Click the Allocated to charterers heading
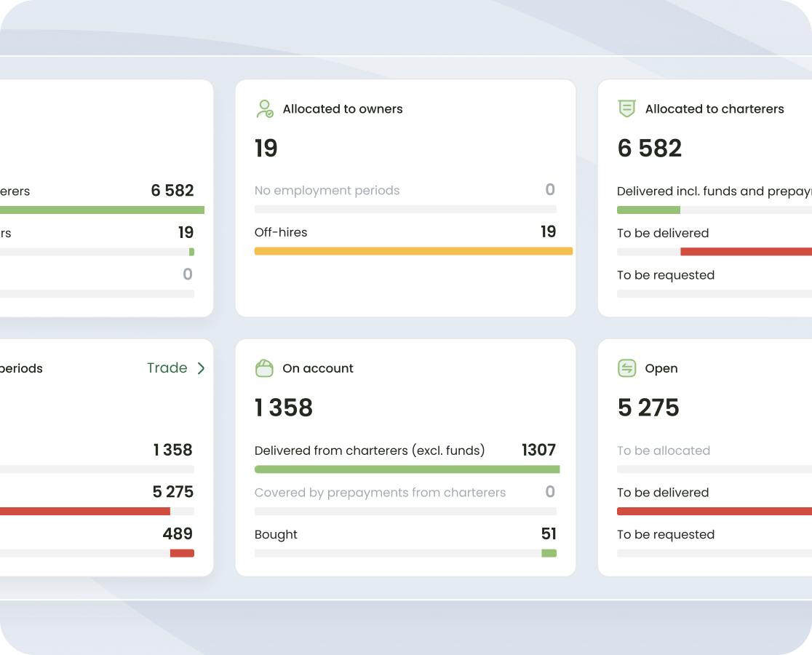 [x=714, y=109]
